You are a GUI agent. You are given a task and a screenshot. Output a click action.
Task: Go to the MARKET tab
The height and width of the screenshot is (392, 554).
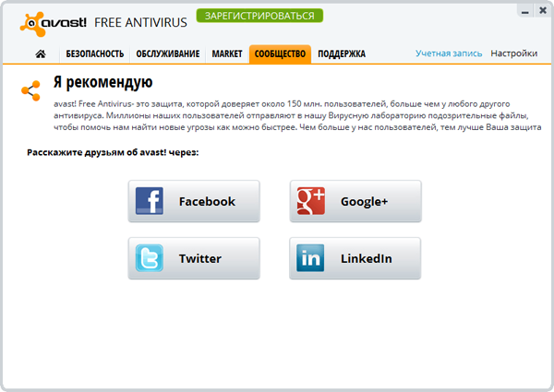pyautogui.click(x=227, y=54)
